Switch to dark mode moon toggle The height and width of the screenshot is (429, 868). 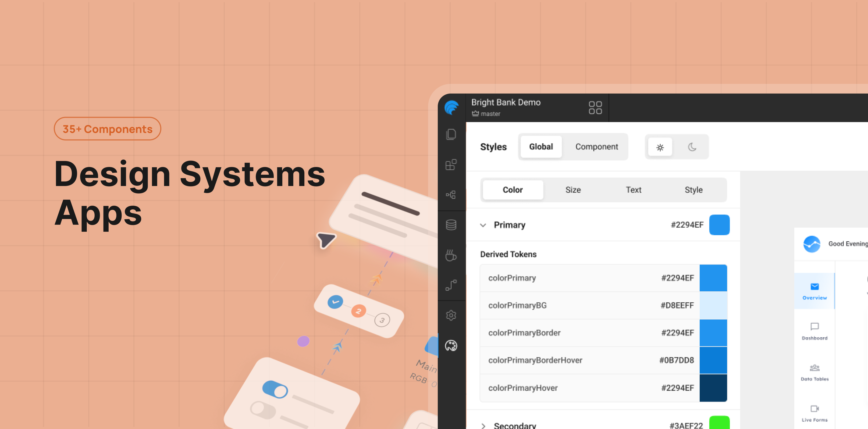pyautogui.click(x=692, y=147)
